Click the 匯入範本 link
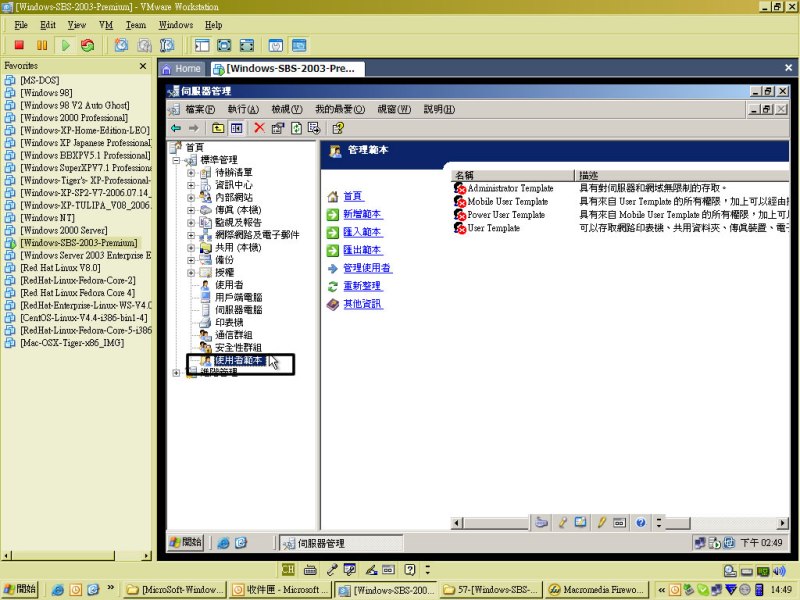This screenshot has height=600, width=800. point(362,232)
